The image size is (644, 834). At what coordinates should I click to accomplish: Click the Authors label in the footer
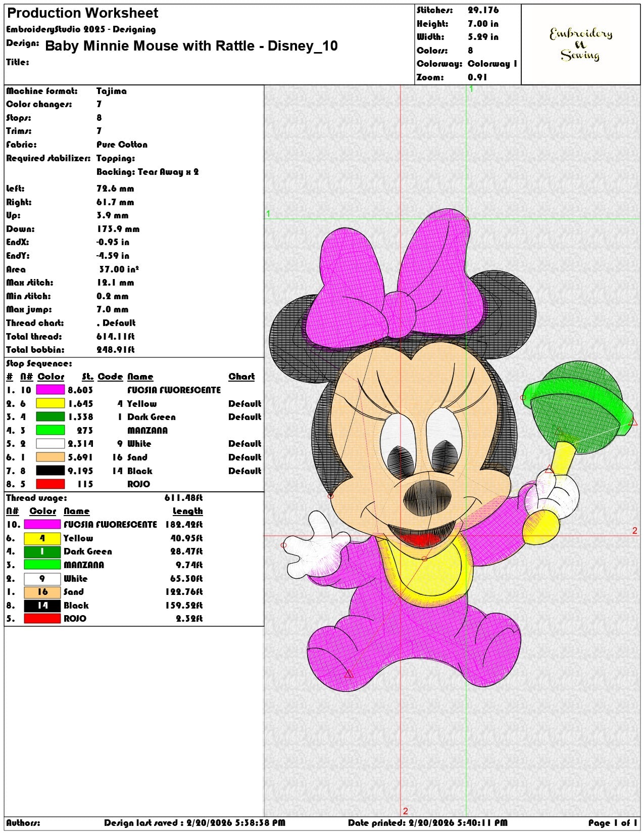tap(23, 823)
